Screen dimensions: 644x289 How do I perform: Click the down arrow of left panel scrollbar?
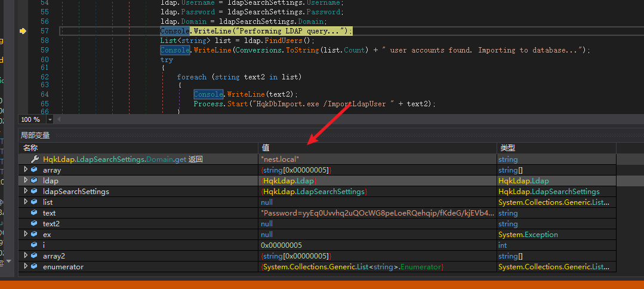8,261
